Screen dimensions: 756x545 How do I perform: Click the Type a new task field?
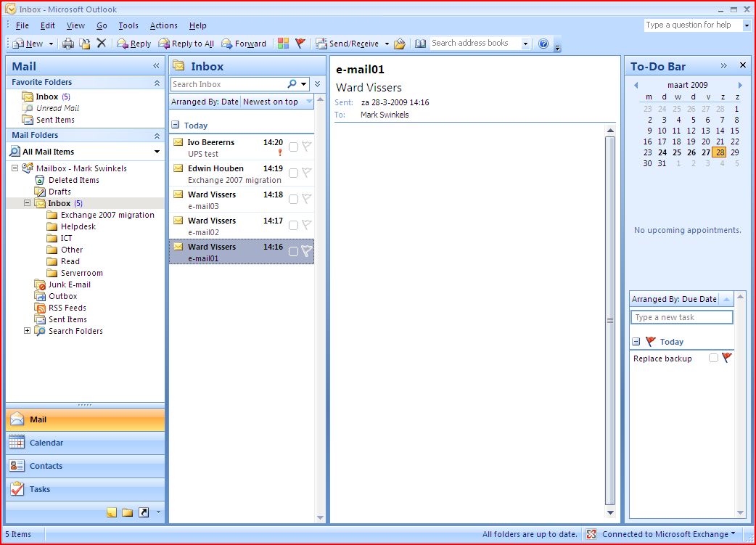pos(681,317)
